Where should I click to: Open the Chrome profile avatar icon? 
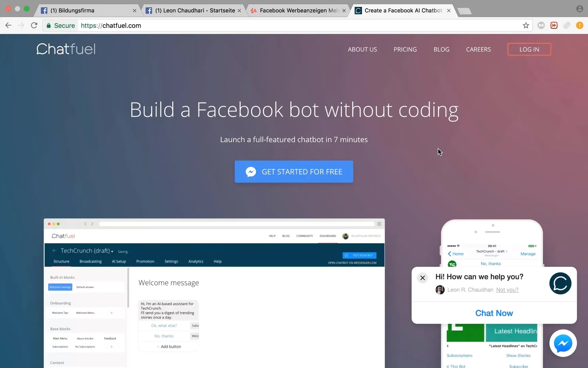[x=580, y=9]
